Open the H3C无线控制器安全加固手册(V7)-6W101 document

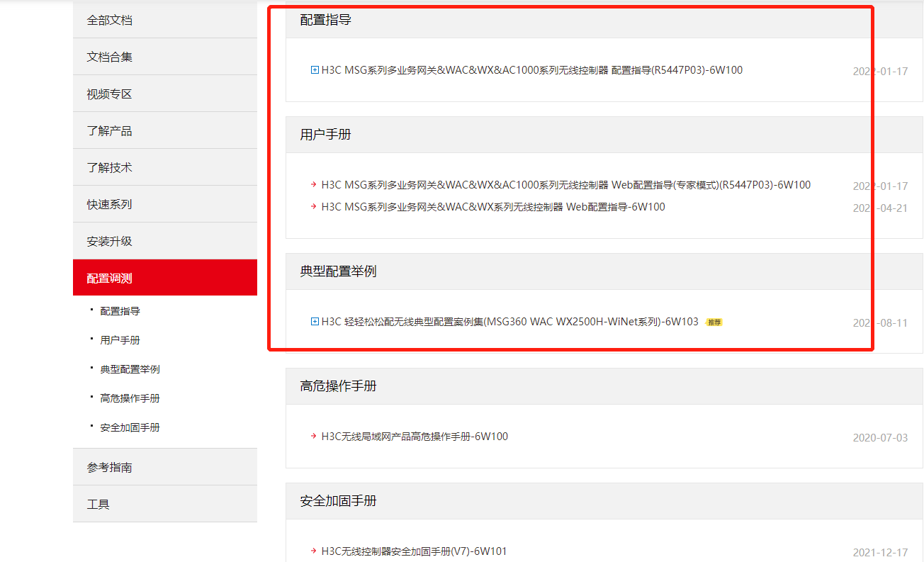(415, 551)
